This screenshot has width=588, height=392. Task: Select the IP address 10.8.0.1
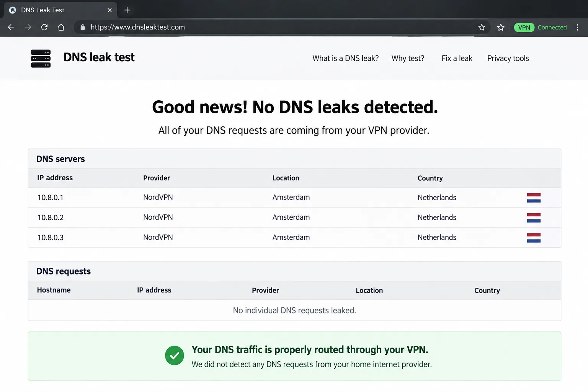pyautogui.click(x=50, y=198)
